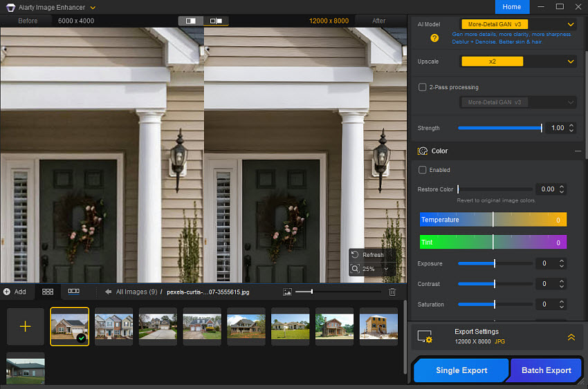Tick the Color Enabled checkbox
The height and width of the screenshot is (389, 588).
(x=422, y=170)
